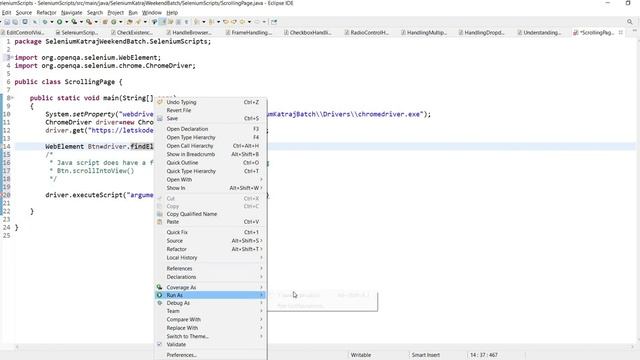640x360 pixels.
Task: Click the New Java Class toolbar icon
Action: 114,22
